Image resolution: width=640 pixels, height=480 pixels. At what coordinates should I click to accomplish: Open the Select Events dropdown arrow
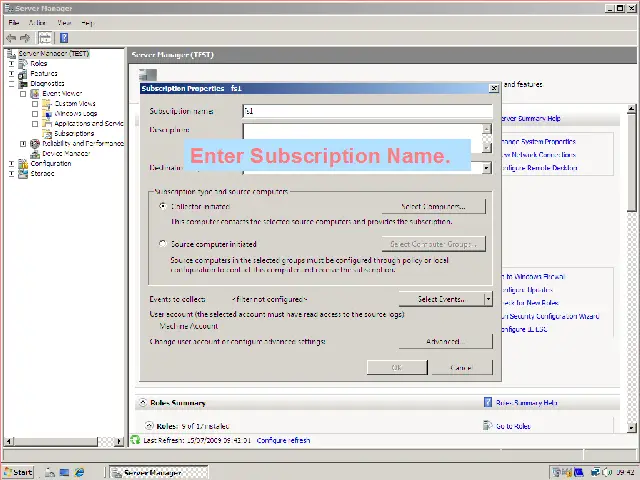click(x=488, y=299)
